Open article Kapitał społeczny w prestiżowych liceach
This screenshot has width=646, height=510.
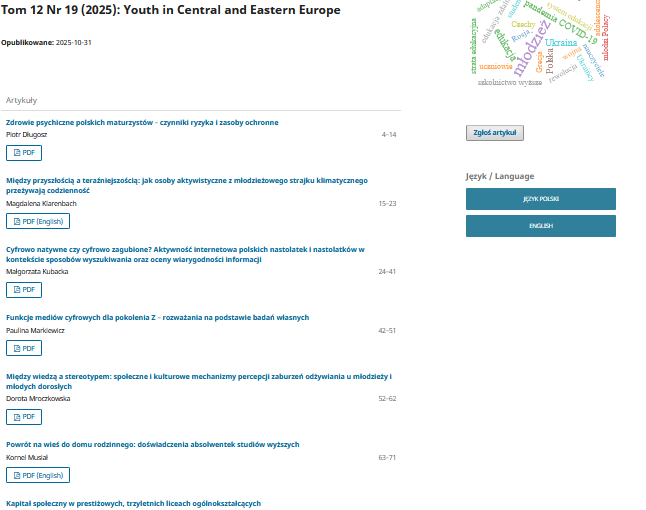tap(133, 503)
